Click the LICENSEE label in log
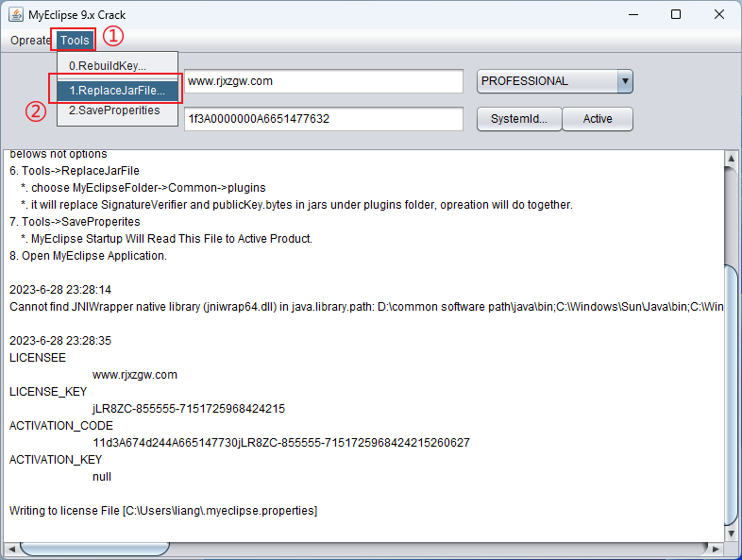 [38, 358]
